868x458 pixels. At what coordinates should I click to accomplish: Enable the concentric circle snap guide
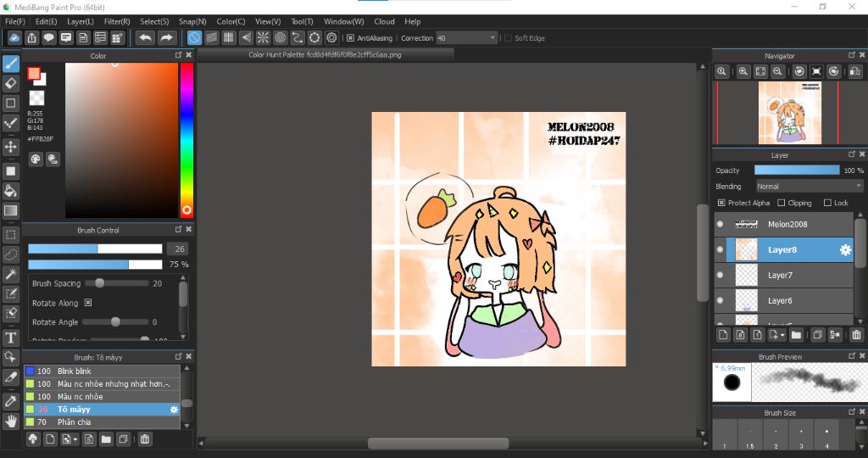280,37
